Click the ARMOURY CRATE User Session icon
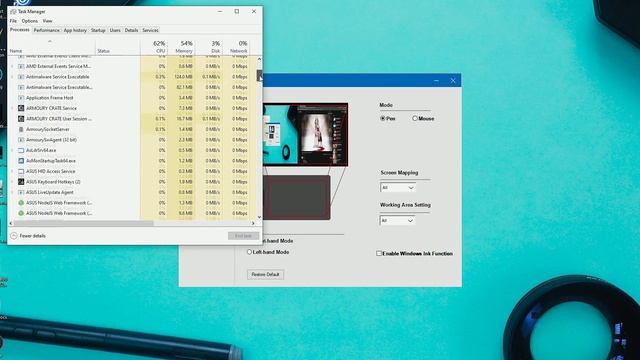640x360 pixels. [x=21, y=119]
